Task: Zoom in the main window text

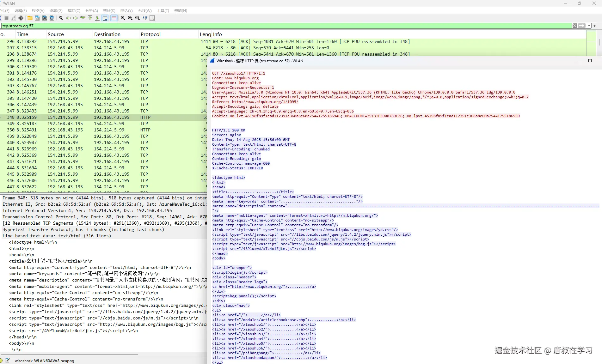Action: click(x=123, y=18)
